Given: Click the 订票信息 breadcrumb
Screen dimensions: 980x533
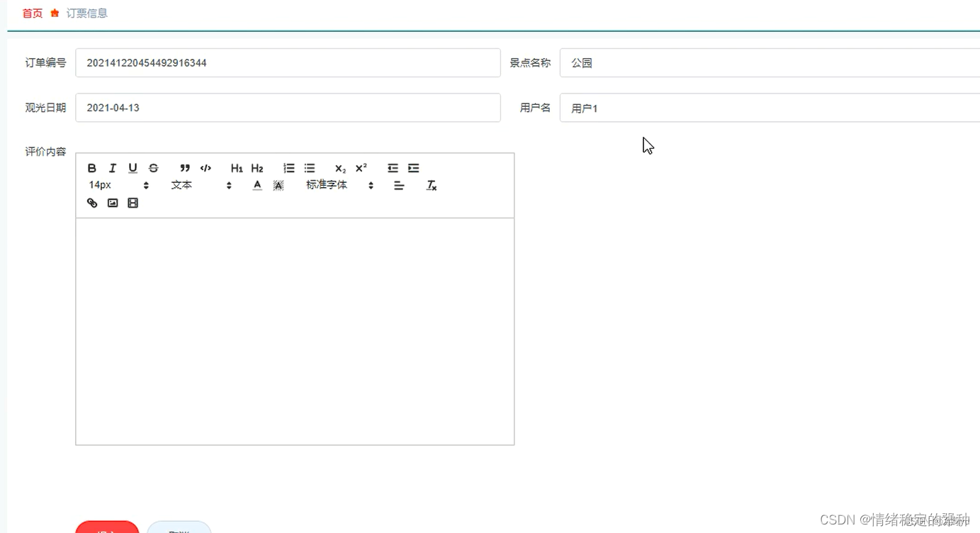Looking at the screenshot, I should point(87,13).
